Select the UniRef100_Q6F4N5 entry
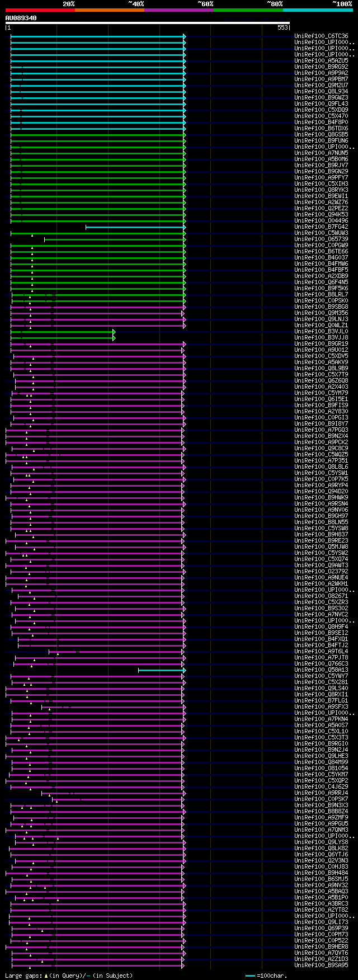This screenshot has width=358, height=980. [321, 282]
